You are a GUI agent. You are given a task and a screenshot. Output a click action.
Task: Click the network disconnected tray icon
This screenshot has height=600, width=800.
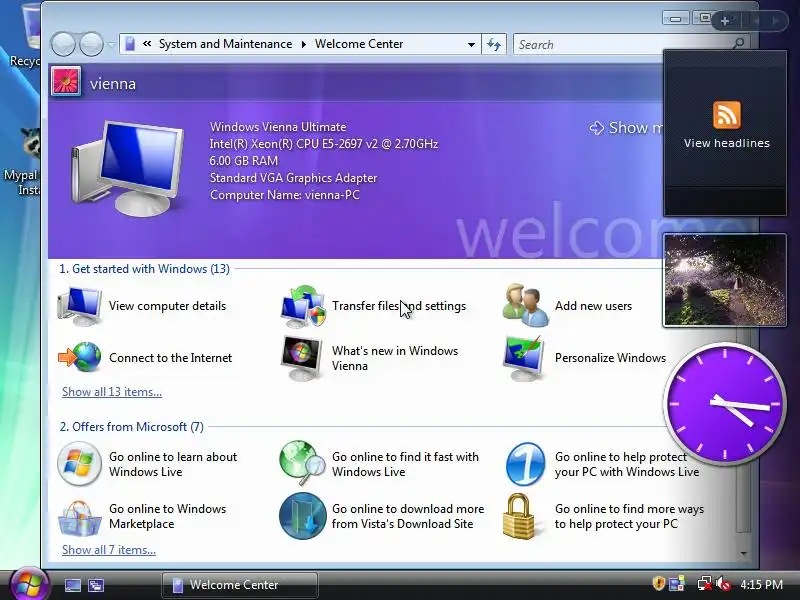(705, 584)
